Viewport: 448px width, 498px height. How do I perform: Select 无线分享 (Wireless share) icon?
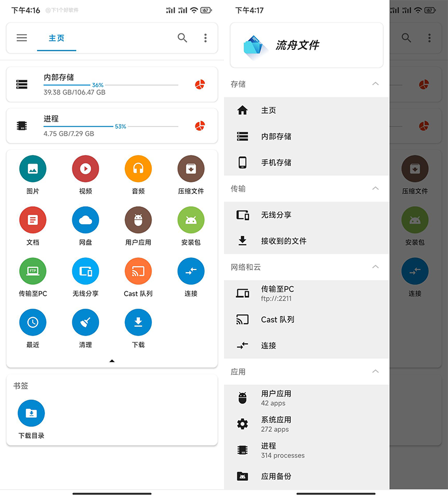pos(85,271)
